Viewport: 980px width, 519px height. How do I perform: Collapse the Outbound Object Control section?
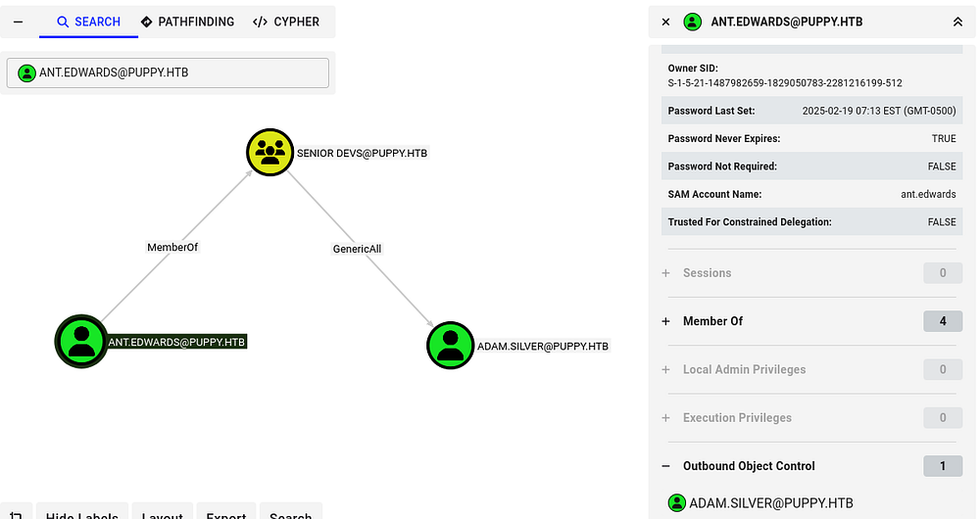pyautogui.click(x=666, y=466)
